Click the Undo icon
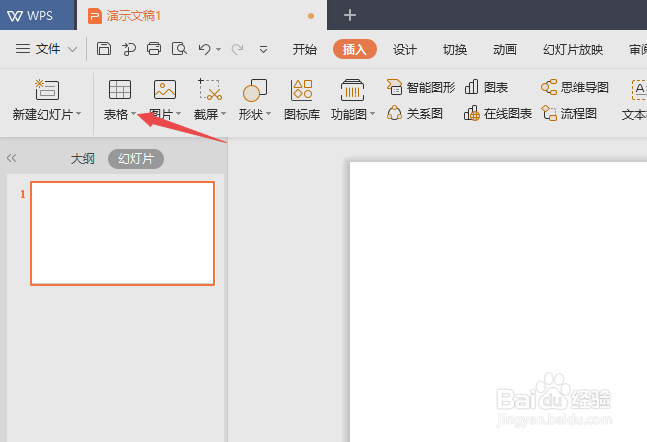The image size is (647, 442). coord(204,50)
